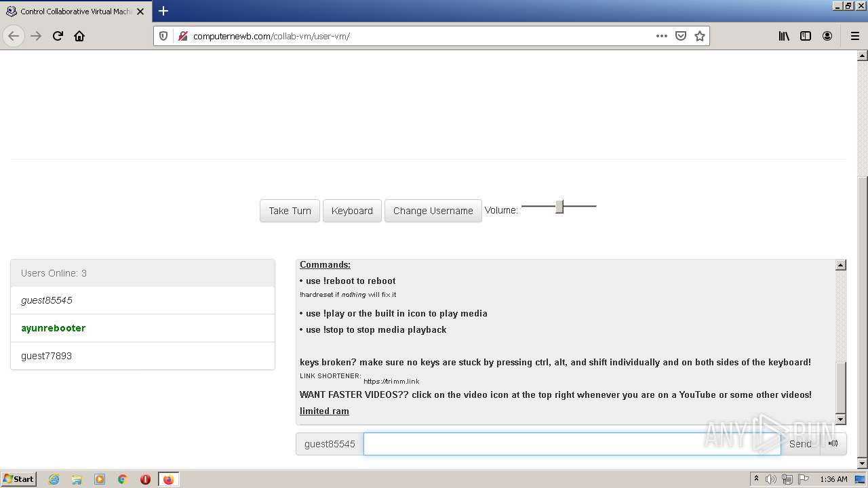
Task: Bookmark this page with the star
Action: point(700,36)
